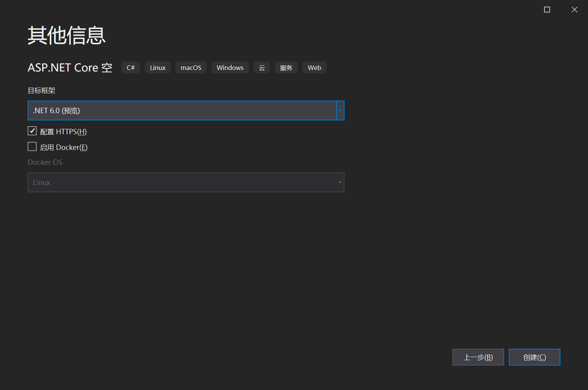Image resolution: width=588 pixels, height=390 pixels.
Task: Click the 云 tag
Action: tap(262, 68)
